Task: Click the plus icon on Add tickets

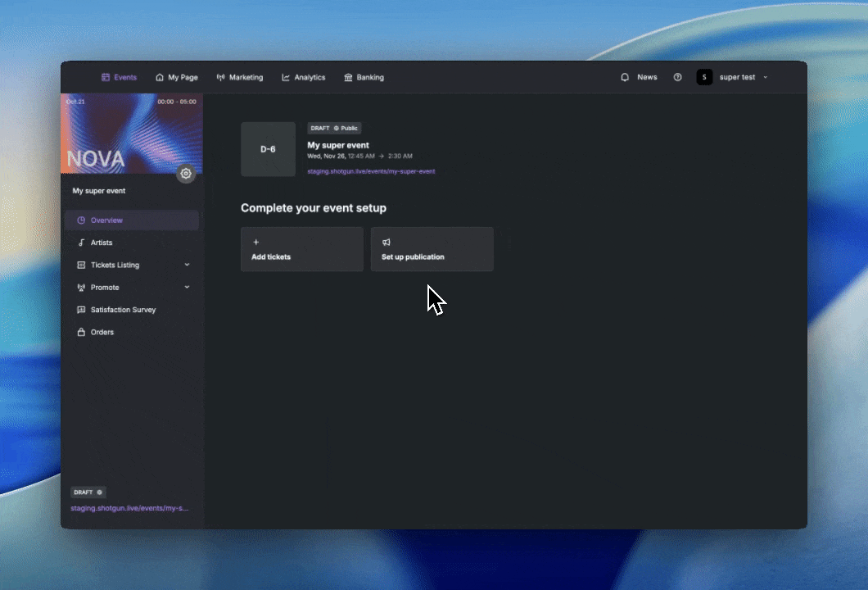Action: point(255,242)
